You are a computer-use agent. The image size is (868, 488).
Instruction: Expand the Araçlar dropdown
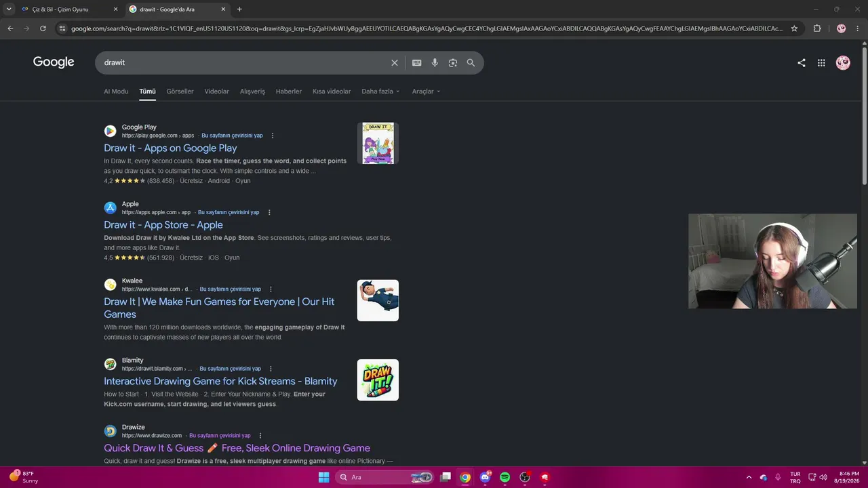pos(426,91)
